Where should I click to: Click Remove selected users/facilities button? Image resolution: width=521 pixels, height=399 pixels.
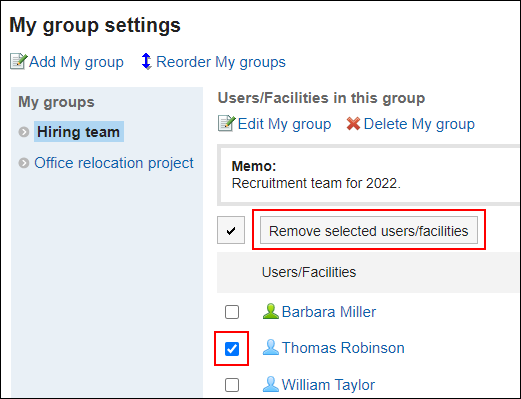[x=369, y=230]
